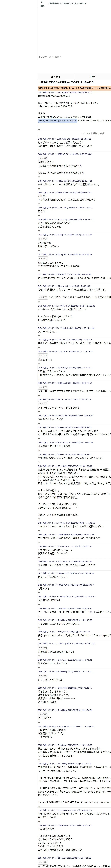Click the reply arrow under post 0478 改装と聞いた
The width and height of the screenshot is (111, 868).
pyautogui.click(x=39, y=364)
